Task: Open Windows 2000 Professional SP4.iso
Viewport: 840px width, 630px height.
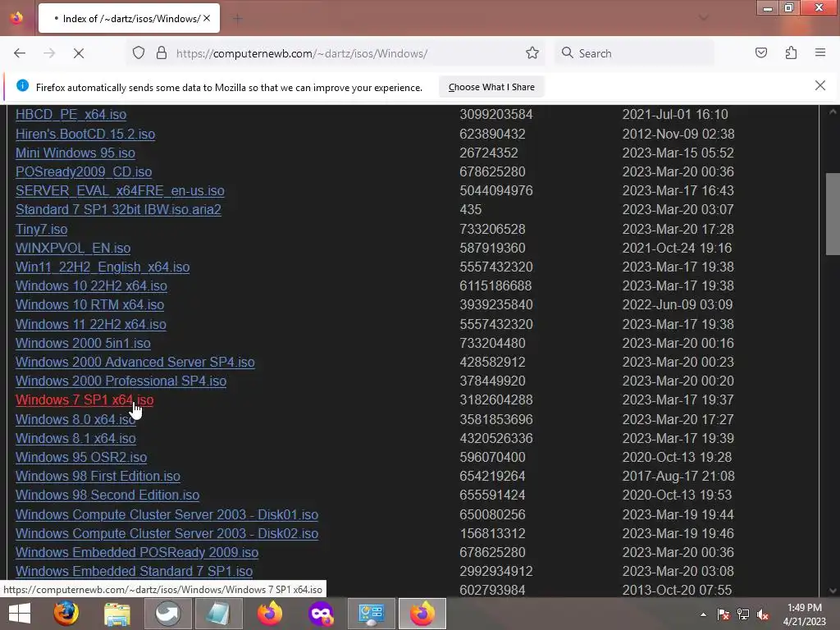Action: tap(121, 381)
